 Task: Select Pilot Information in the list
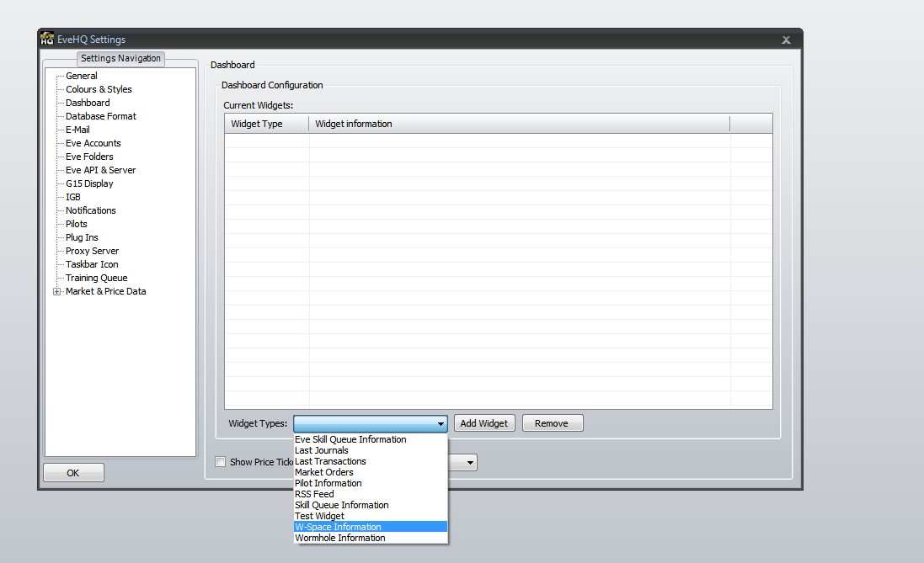(x=370, y=484)
